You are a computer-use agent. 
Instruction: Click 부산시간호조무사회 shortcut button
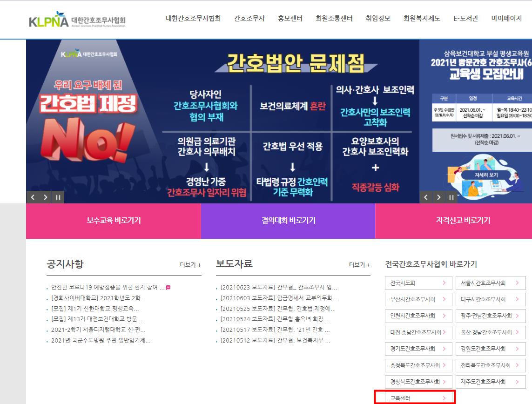[x=418, y=299]
